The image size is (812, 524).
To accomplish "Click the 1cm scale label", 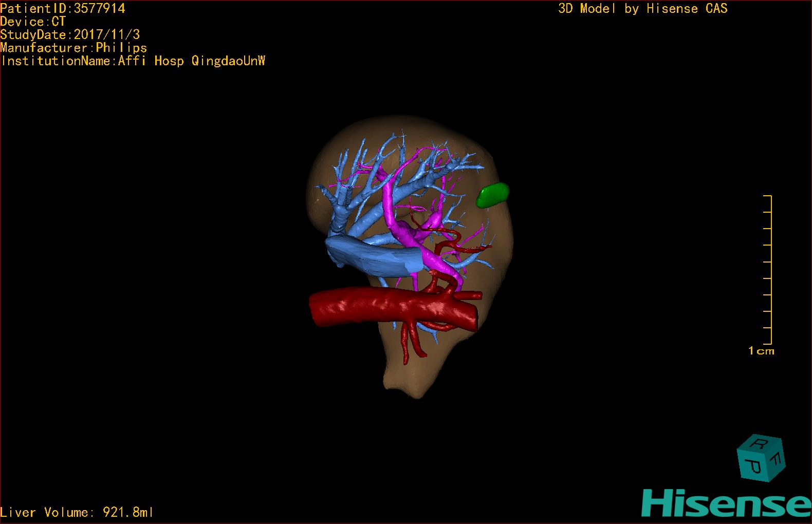I will coord(761,351).
